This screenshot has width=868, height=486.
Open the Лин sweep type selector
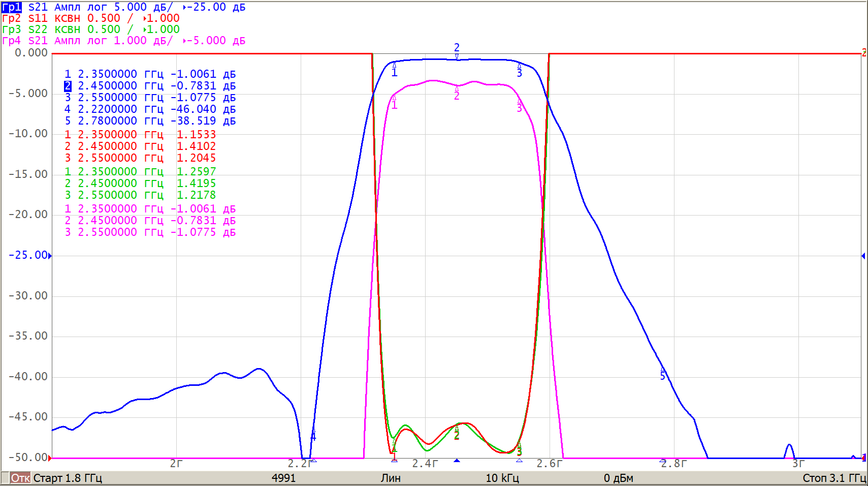pyautogui.click(x=391, y=478)
